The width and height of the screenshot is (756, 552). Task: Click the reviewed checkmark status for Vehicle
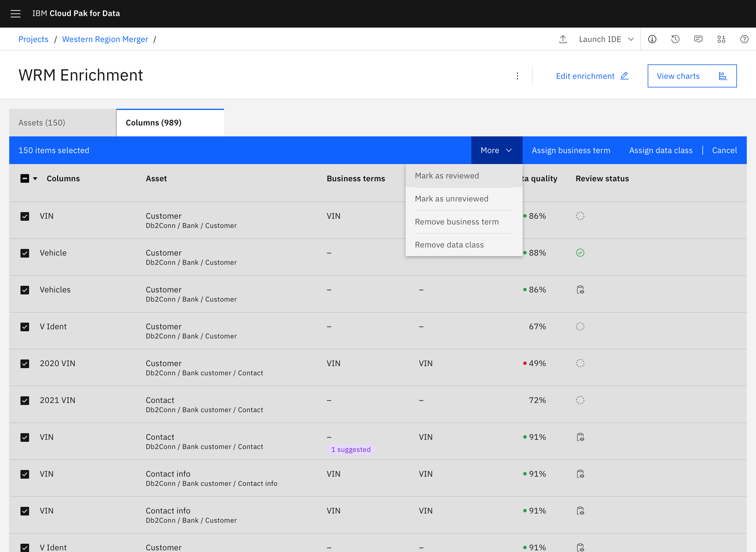[x=580, y=253]
